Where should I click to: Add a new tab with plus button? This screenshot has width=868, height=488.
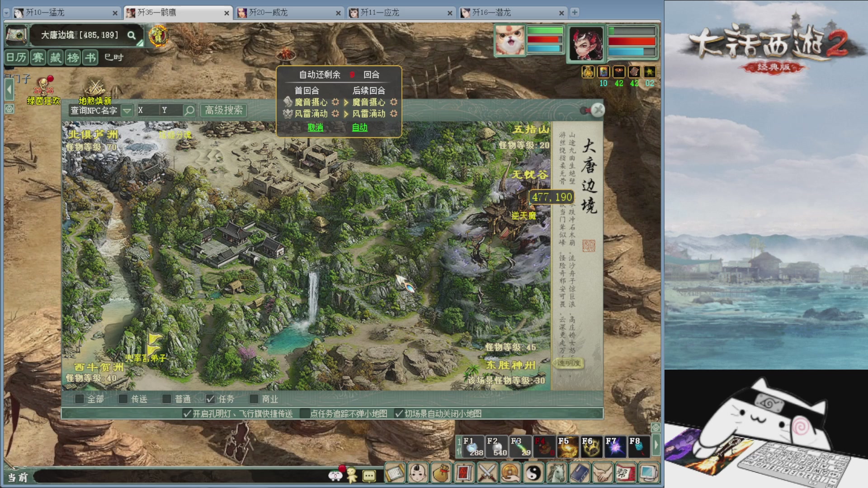(x=575, y=12)
